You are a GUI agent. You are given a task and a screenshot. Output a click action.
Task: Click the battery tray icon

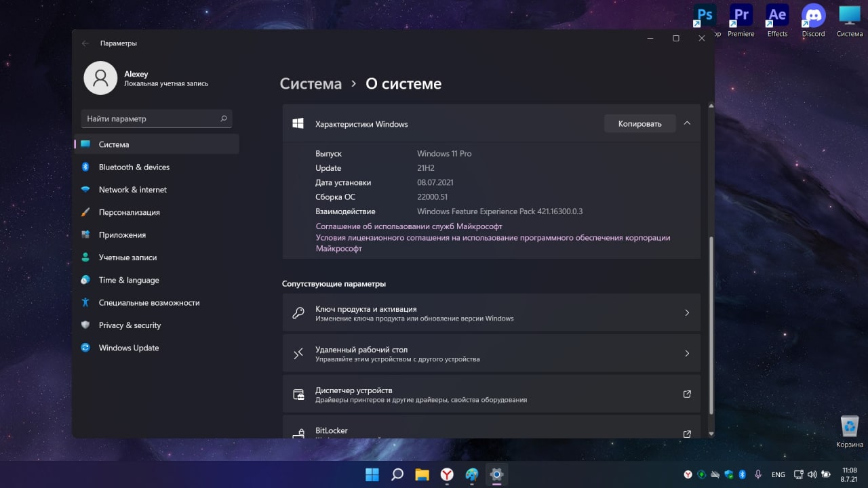pos(826,474)
